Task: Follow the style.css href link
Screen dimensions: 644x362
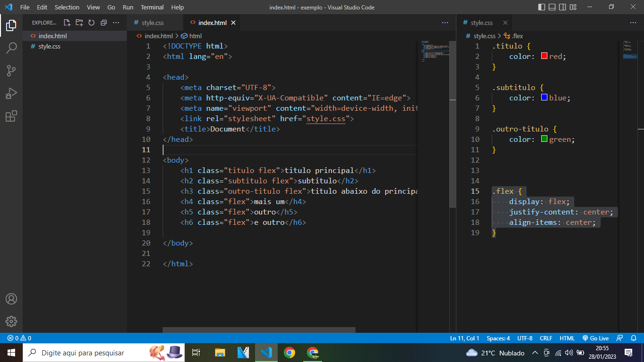Action: tap(326, 119)
